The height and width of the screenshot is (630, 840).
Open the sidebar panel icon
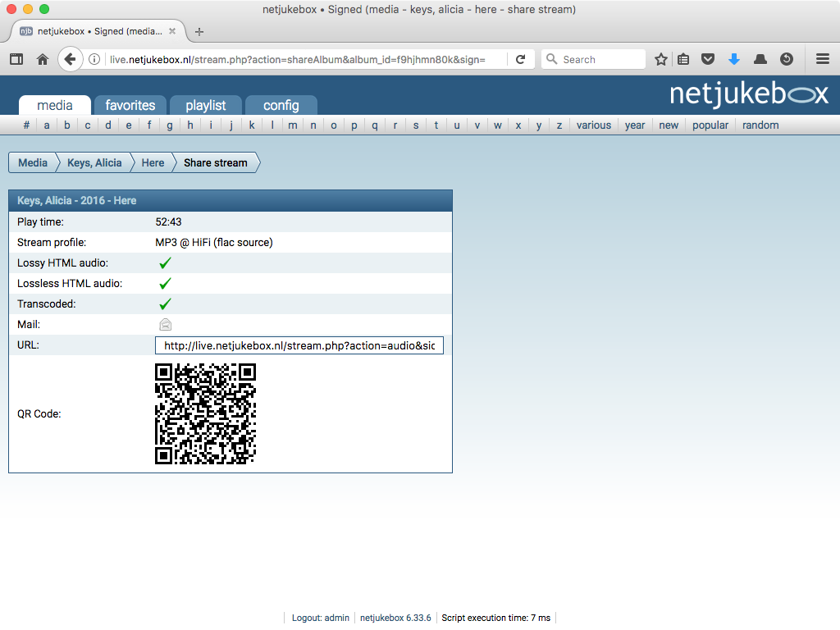pyautogui.click(x=16, y=58)
